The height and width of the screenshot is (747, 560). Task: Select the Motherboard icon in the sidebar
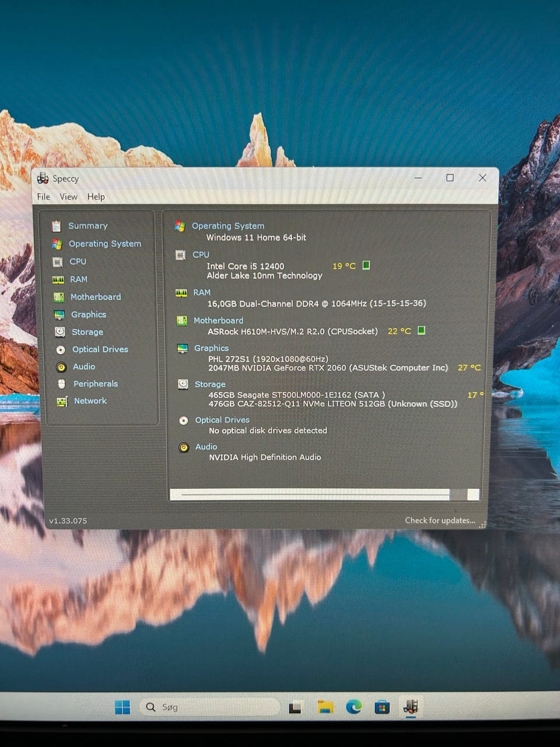(x=58, y=297)
